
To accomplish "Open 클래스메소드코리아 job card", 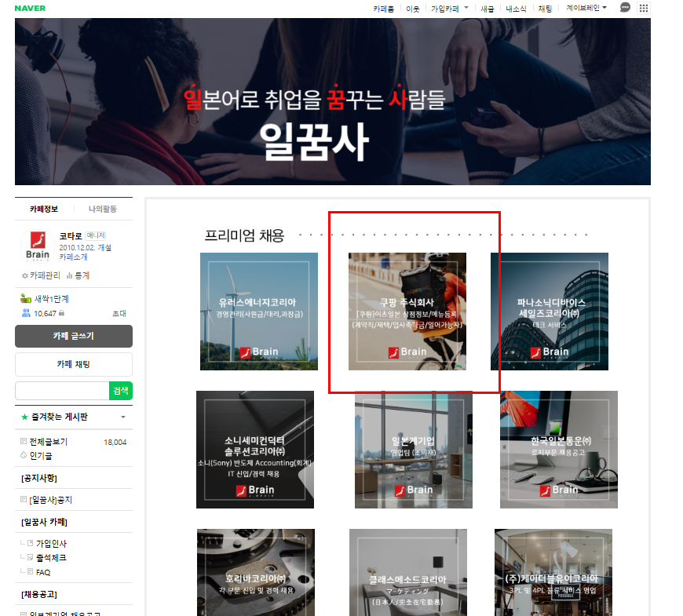I will [x=408, y=572].
